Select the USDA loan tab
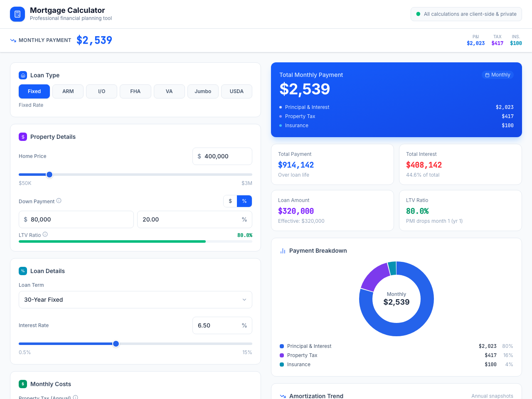This screenshot has height=399, width=532. point(236,91)
